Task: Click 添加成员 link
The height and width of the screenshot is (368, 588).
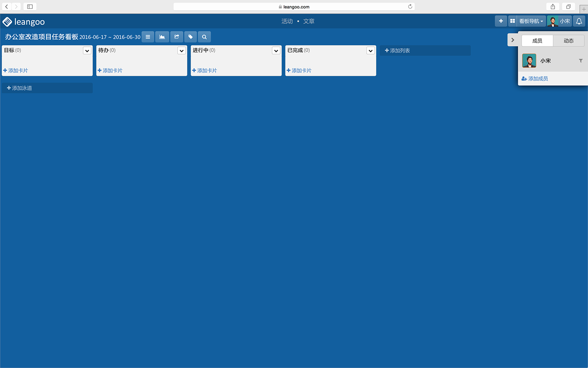Action: tap(535, 78)
